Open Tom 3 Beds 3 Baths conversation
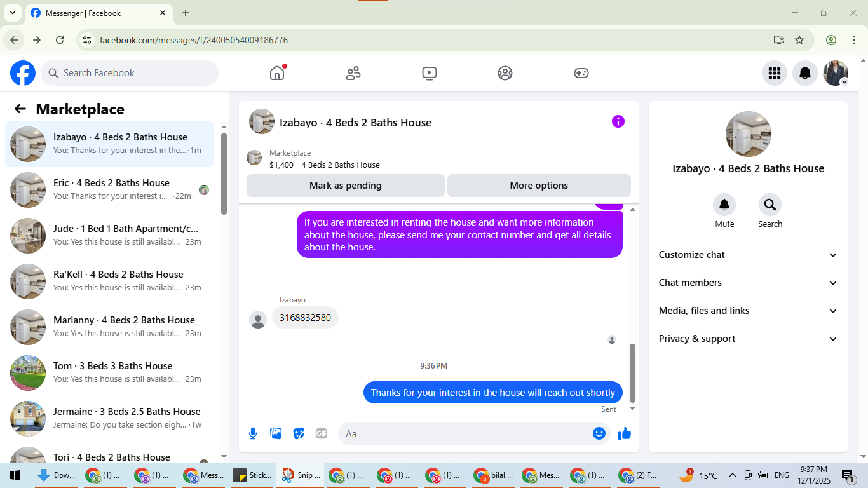868x488 pixels. pyautogui.click(x=109, y=373)
